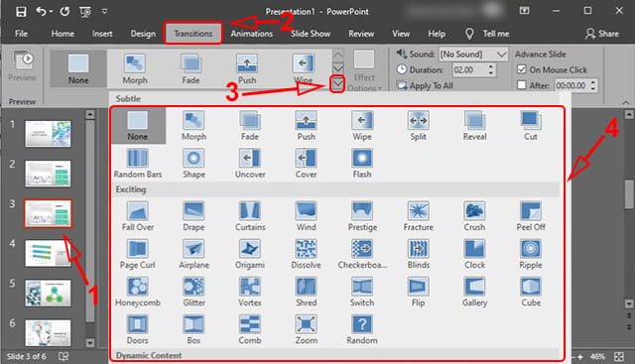Select slide 5 thumbnail
This screenshot has width=635, height=364.
(48, 293)
